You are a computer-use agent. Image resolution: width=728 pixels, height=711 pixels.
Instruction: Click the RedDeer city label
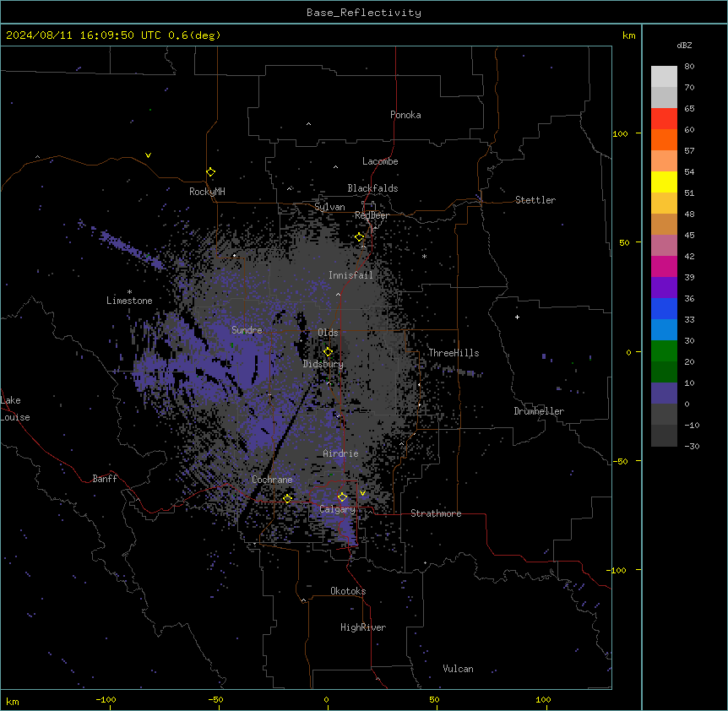click(372, 215)
